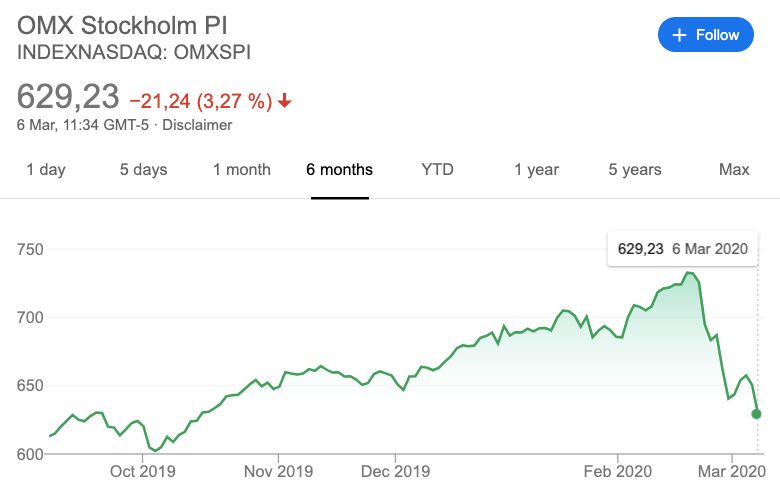Click the Dec 2019 axis label
780x502 pixels.
coord(397,471)
